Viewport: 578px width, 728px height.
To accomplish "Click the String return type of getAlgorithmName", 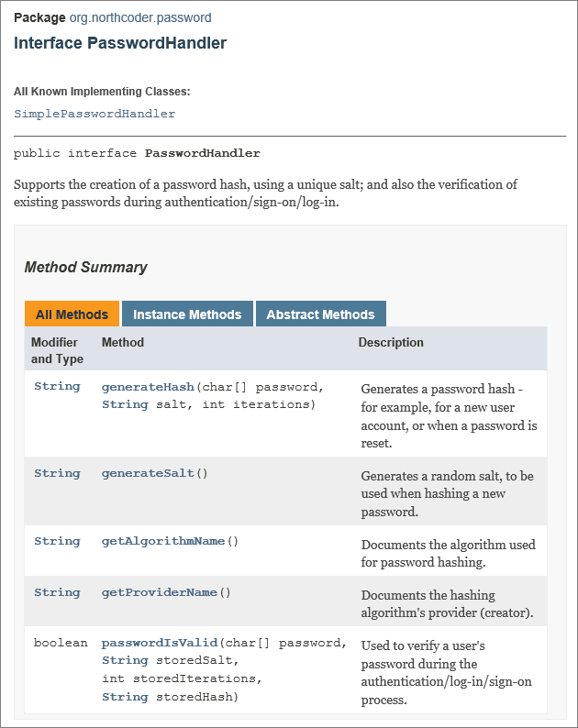I will pos(57,541).
